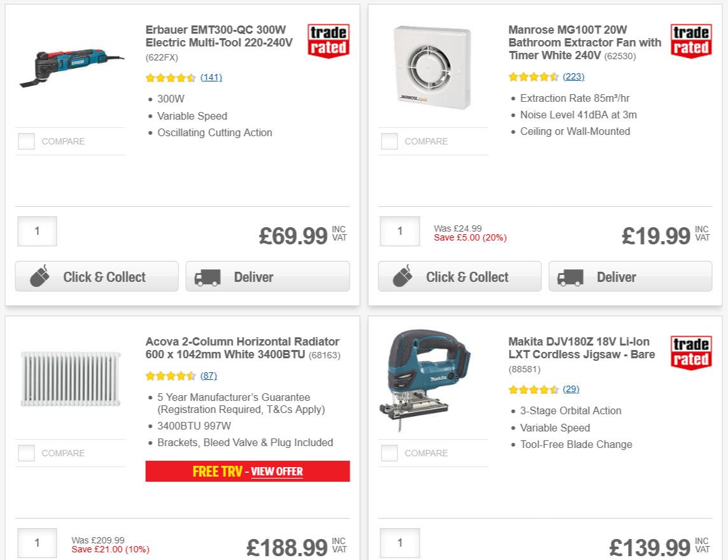This screenshot has width=728, height=560.
Task: Click the Trade Rated badge on the Manrose extractor fan
Action: point(690,41)
